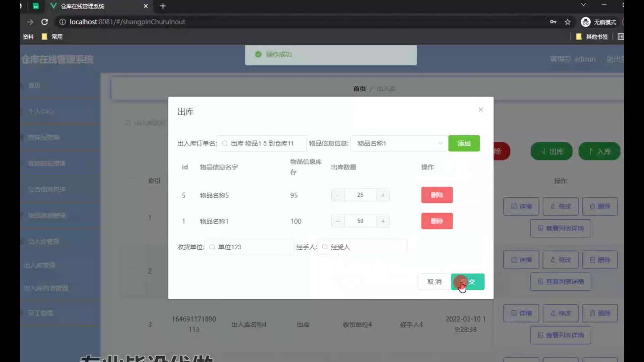Open 个人中心 in the sidebar
This screenshot has height=362, width=644.
coord(41,112)
